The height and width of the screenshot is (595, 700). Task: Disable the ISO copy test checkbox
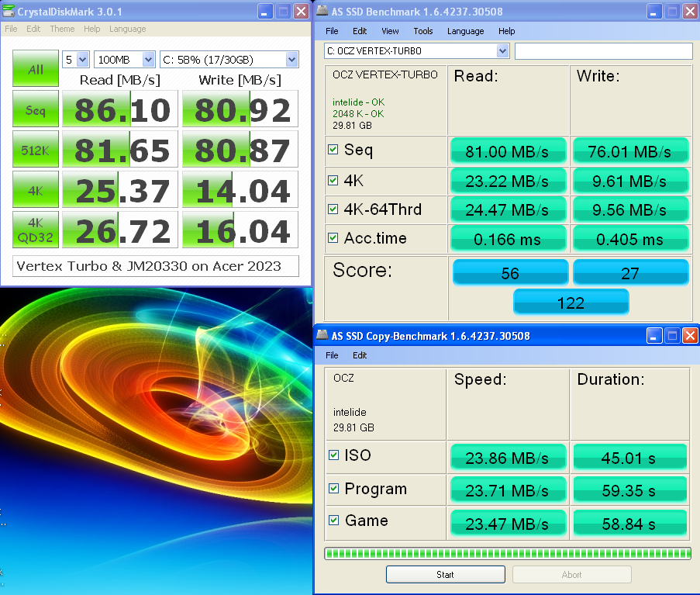tap(333, 455)
